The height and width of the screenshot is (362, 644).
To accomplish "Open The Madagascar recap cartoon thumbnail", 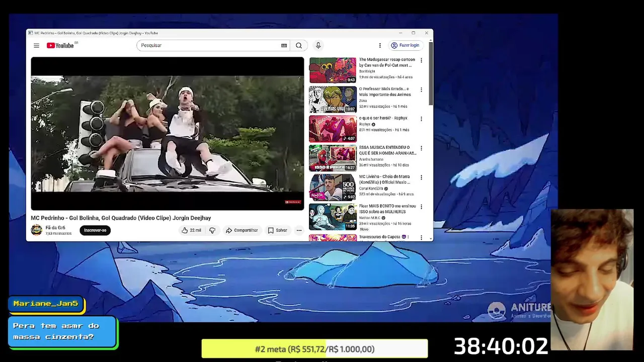I will pos(333,70).
